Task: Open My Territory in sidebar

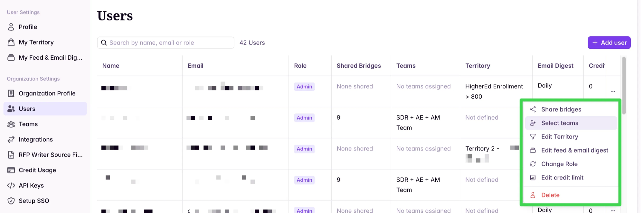Action: (45, 42)
